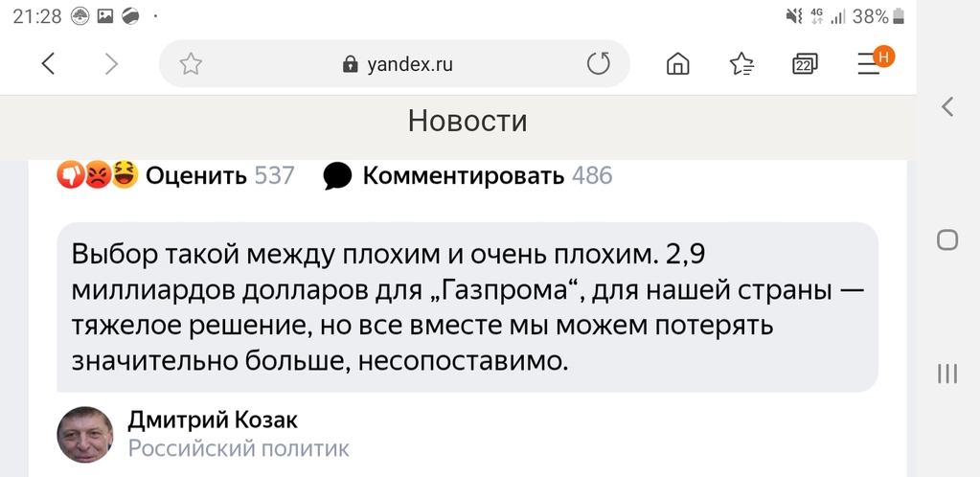Open the bookmarks list star icon
This screenshot has height=477, width=980.
click(x=741, y=64)
